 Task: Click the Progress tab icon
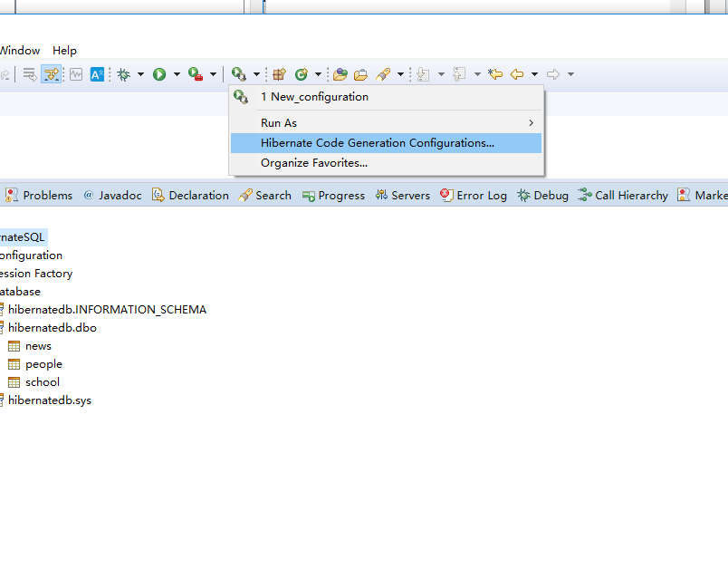(x=308, y=196)
